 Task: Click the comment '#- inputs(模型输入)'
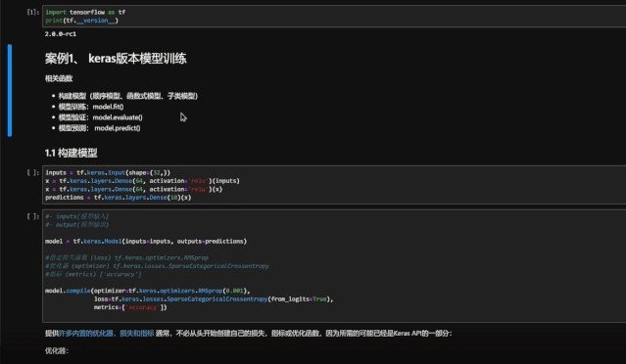pos(77,216)
